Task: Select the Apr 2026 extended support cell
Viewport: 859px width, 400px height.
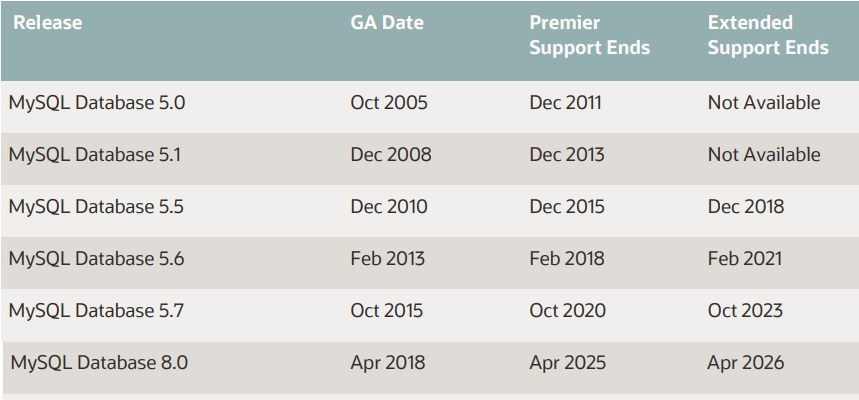Action: [x=745, y=362]
